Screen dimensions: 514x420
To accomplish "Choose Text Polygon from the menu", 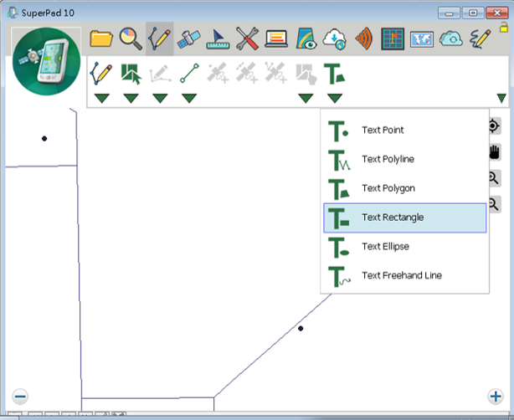I will 405,189.
